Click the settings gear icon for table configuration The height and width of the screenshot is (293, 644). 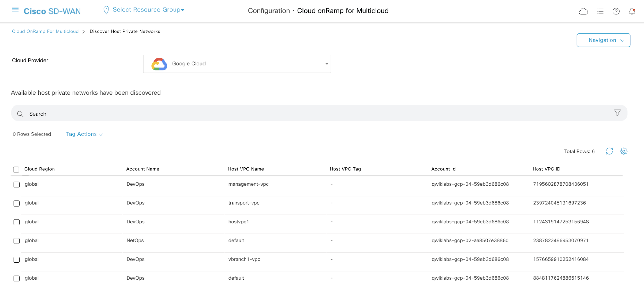tap(623, 151)
